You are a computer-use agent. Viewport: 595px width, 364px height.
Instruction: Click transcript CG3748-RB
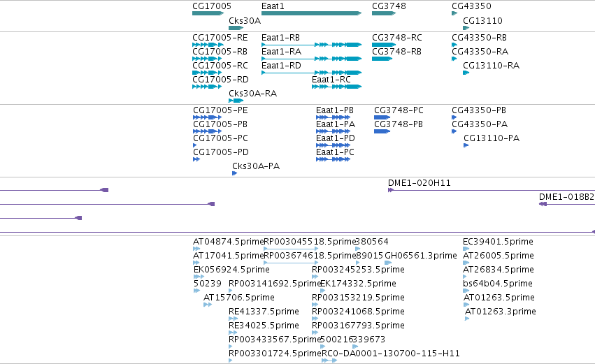[x=396, y=52]
